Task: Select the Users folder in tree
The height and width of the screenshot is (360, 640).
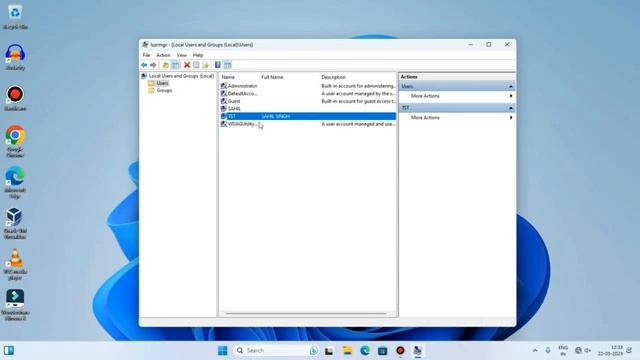Action: click(162, 83)
